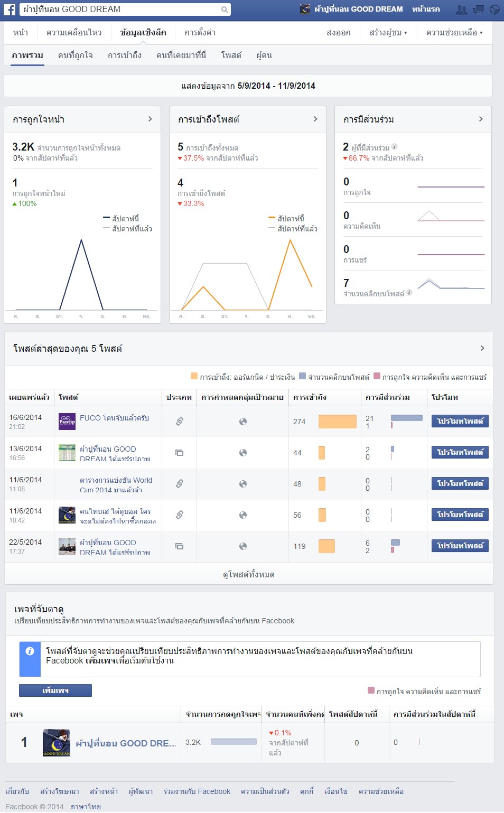Open the friend requests icon
504x813 pixels.
(462, 10)
